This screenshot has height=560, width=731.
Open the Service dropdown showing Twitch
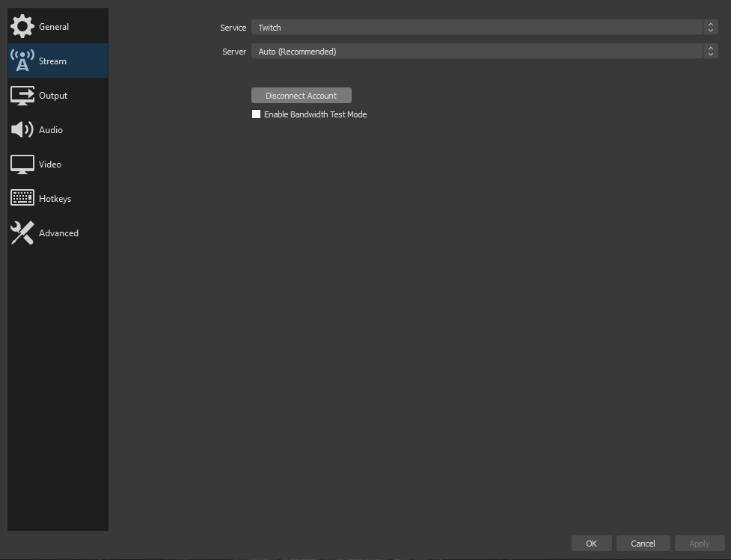tap(484, 28)
